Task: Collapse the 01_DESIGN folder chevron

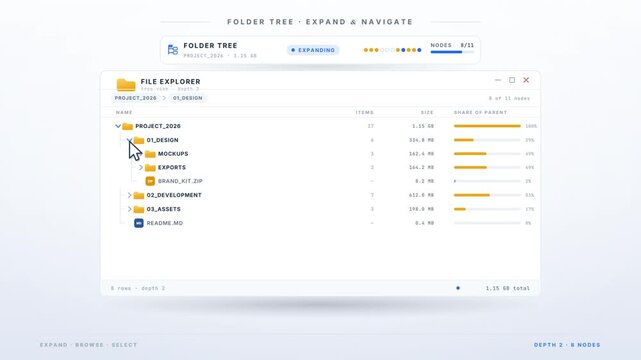Action: tap(129, 140)
